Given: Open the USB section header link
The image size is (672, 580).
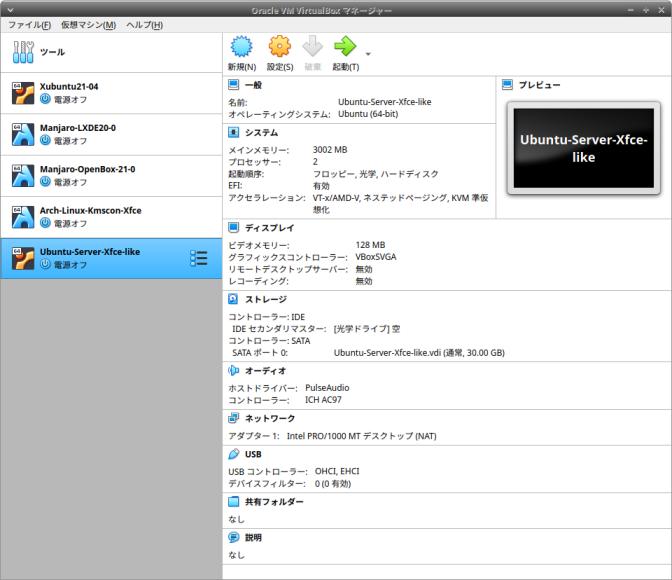Looking at the screenshot, I should 253,454.
